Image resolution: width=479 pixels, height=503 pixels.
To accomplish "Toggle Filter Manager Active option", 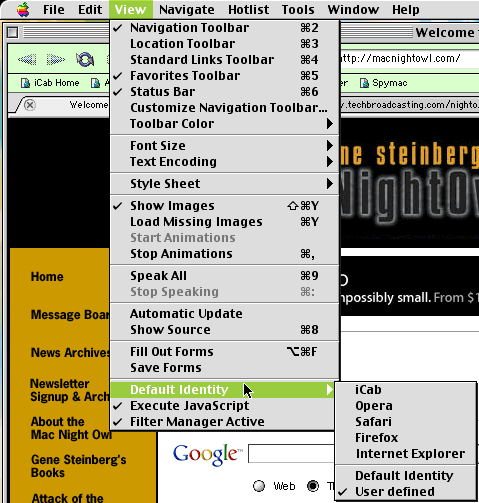I will tap(222, 422).
